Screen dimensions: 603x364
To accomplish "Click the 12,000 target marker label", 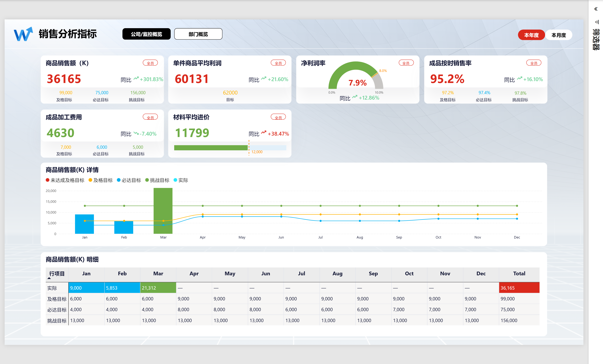I will point(257,152).
